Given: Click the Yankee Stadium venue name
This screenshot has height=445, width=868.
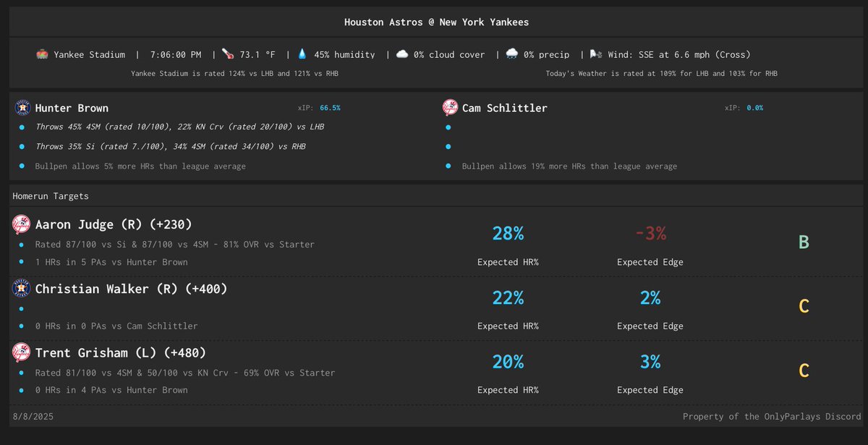Looking at the screenshot, I should (x=89, y=55).
